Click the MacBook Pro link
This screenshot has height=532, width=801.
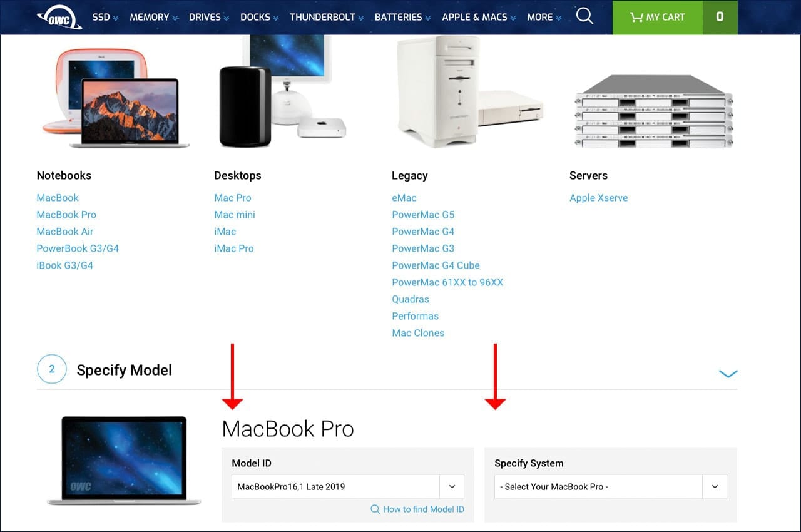66,215
